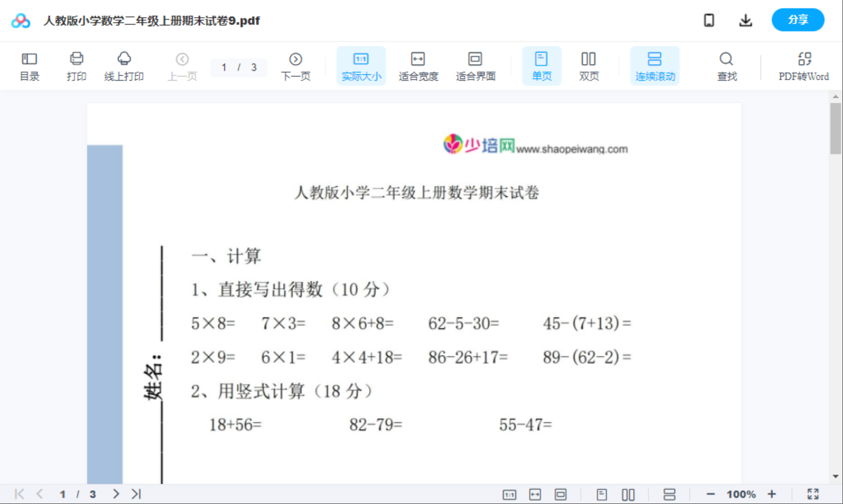Viewport: 843px width, 504px height.
Task: Click the plus to zoom in
Action: tap(772, 494)
